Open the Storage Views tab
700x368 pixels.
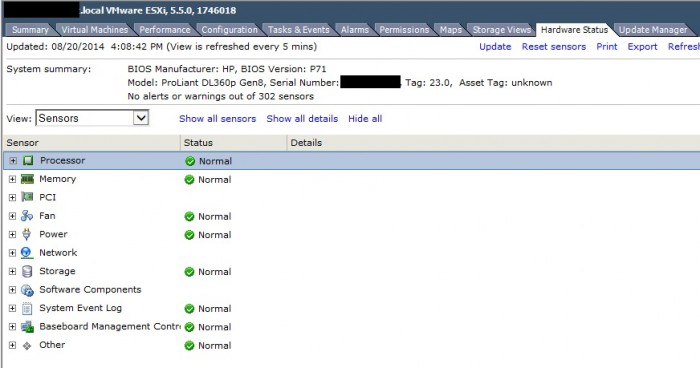pyautogui.click(x=501, y=30)
